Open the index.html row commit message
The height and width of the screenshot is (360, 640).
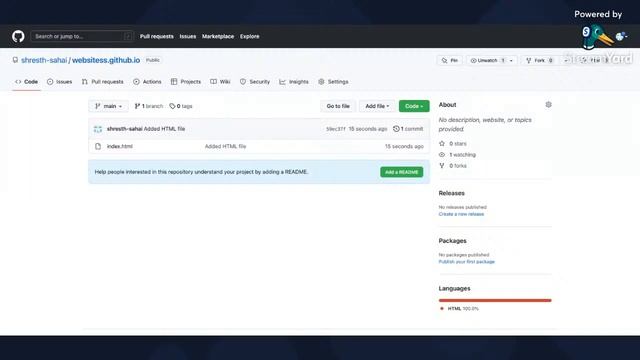[x=225, y=146]
